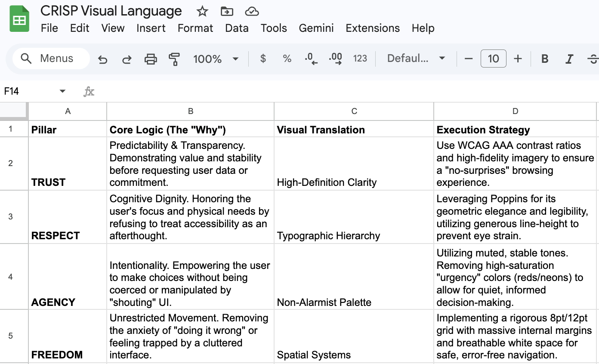Select column A header
The image size is (599, 364).
68,111
